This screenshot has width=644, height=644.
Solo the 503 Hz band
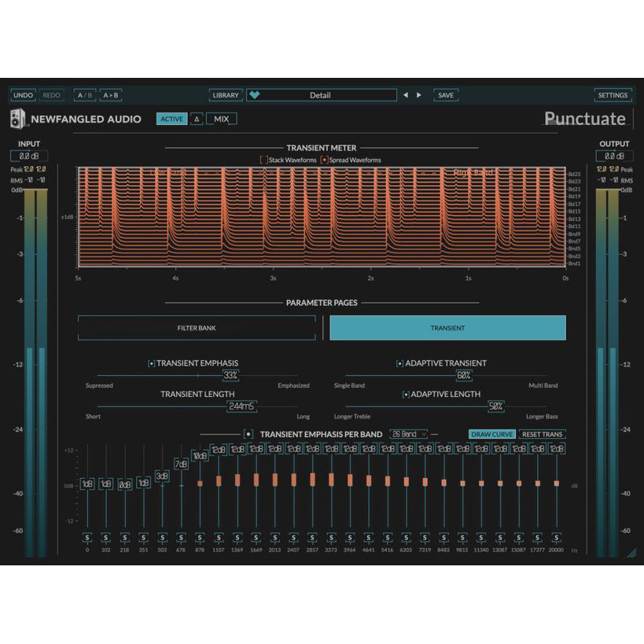tap(162, 538)
